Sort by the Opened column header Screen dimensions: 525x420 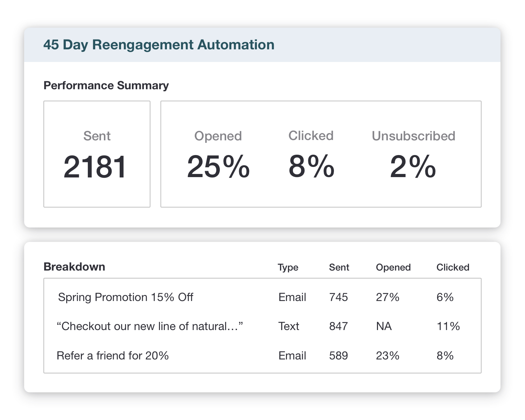click(393, 267)
